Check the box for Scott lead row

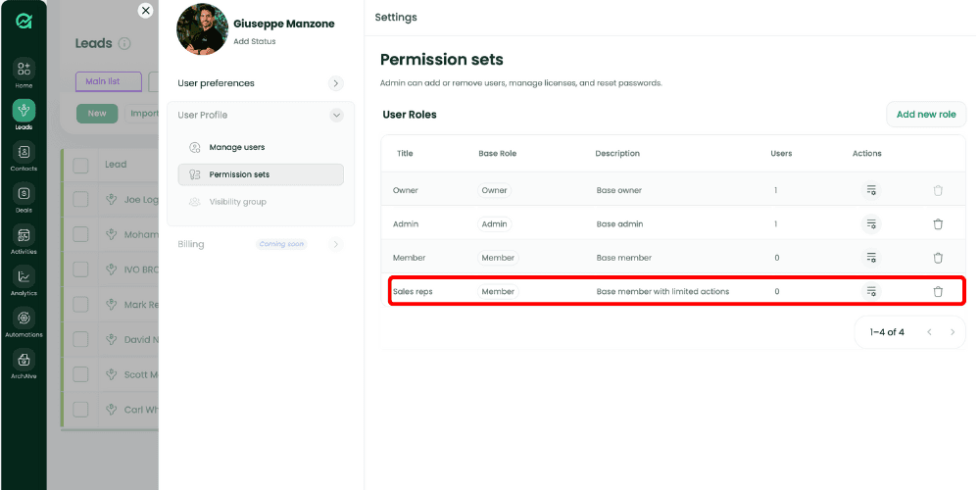tap(80, 374)
